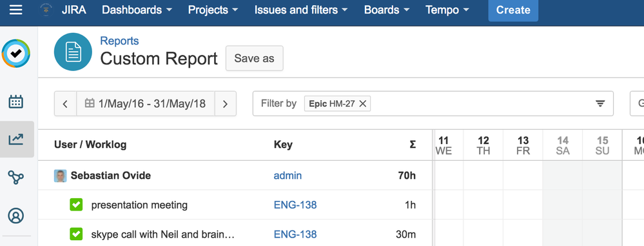644x246 pixels.
Task: Open the Boards dropdown menu
Action: point(387,10)
